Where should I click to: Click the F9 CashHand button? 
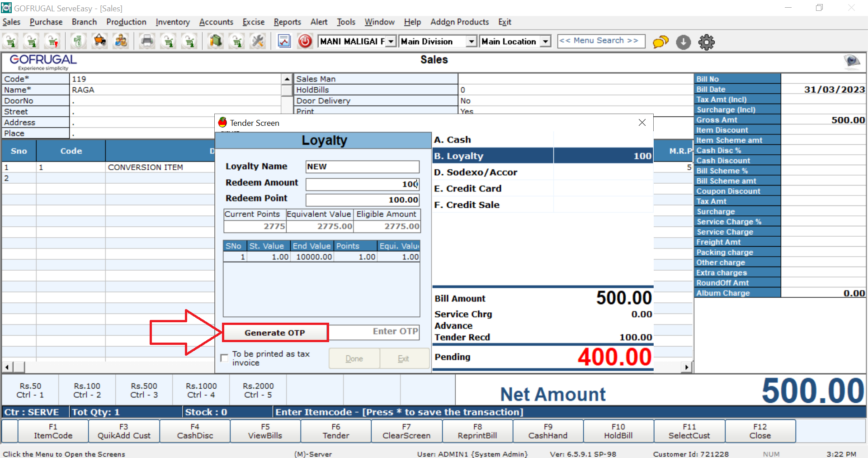tap(548, 431)
